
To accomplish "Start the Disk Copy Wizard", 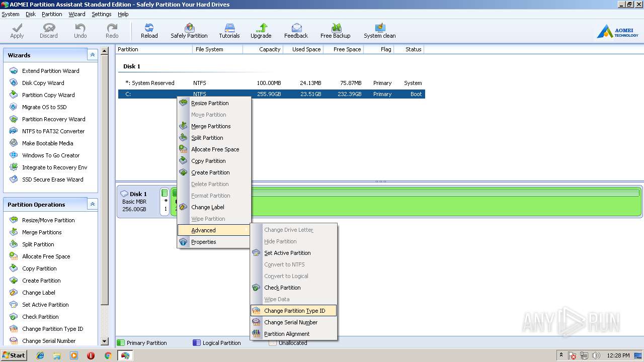I will coord(43,83).
